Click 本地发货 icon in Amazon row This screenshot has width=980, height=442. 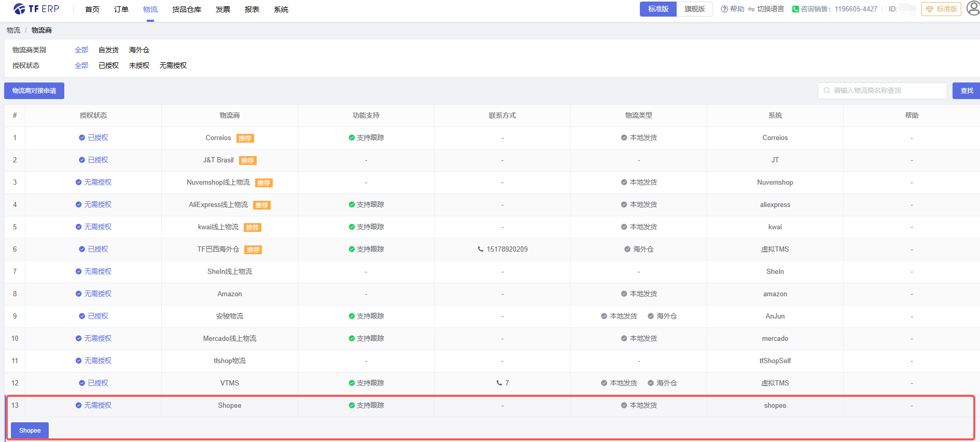click(624, 294)
